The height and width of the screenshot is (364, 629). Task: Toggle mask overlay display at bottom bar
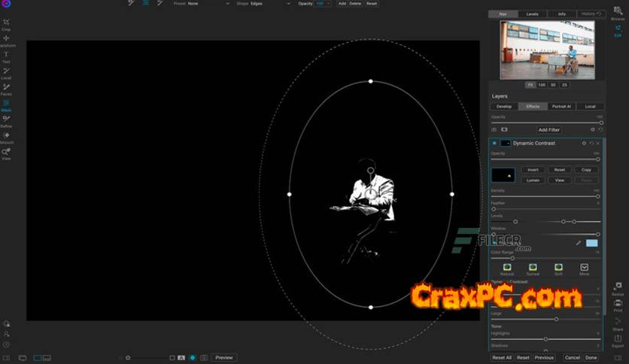pyautogui.click(x=193, y=358)
